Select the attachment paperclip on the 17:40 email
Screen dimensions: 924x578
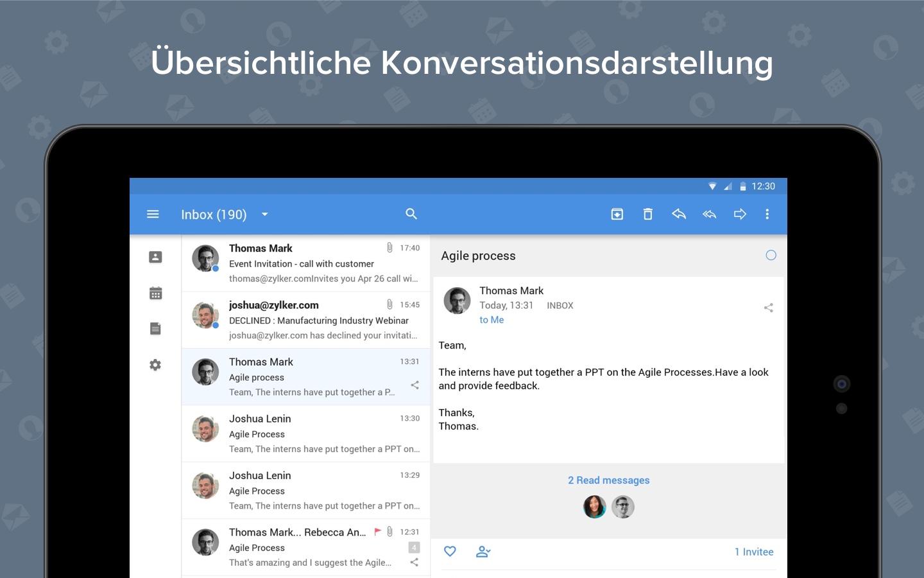click(x=389, y=247)
